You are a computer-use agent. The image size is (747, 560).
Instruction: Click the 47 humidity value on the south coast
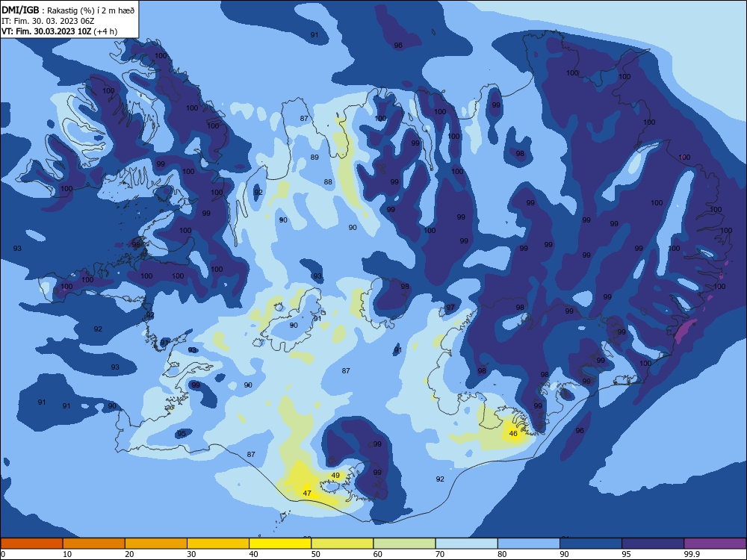tap(307, 493)
